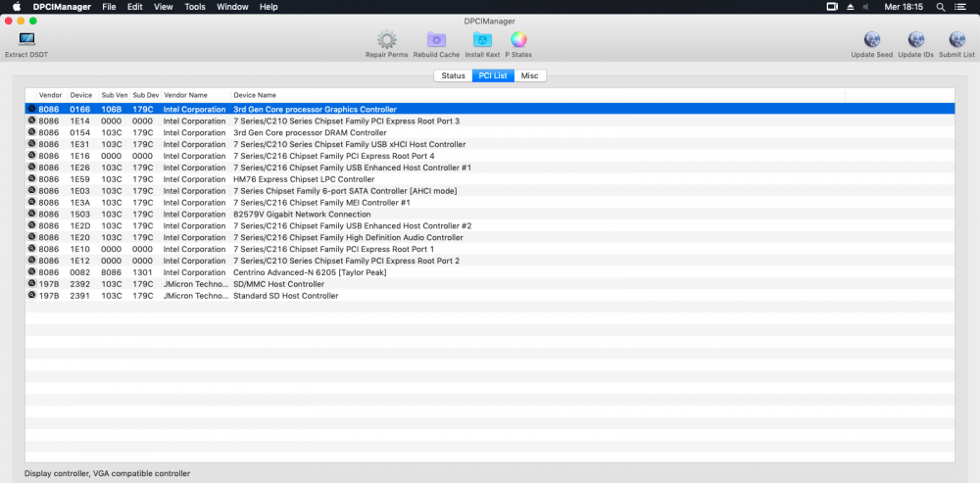This screenshot has width=980, height=483.
Task: Sort by the Device Name column header
Action: [x=537, y=95]
